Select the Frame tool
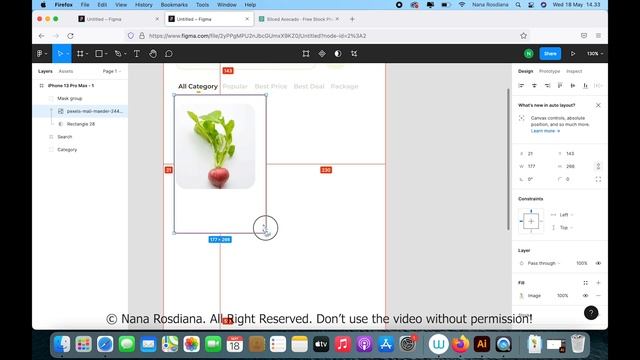The image size is (640, 360). click(x=80, y=53)
